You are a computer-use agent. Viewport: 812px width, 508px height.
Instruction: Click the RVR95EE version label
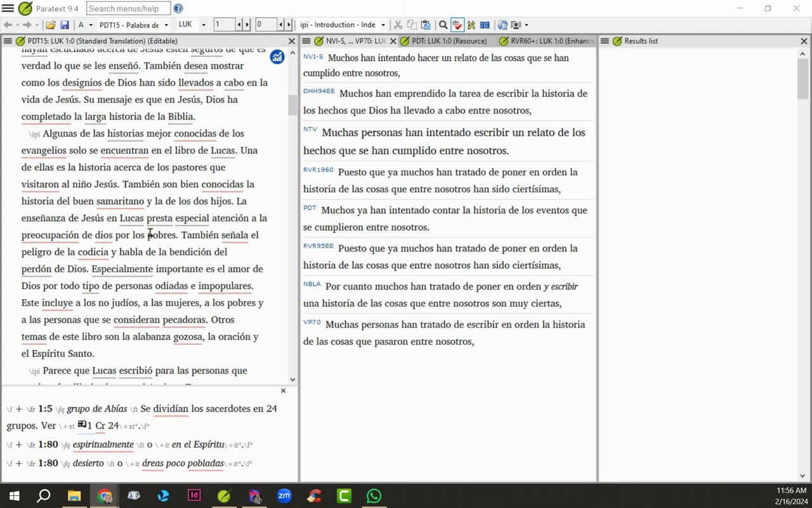pos(318,246)
